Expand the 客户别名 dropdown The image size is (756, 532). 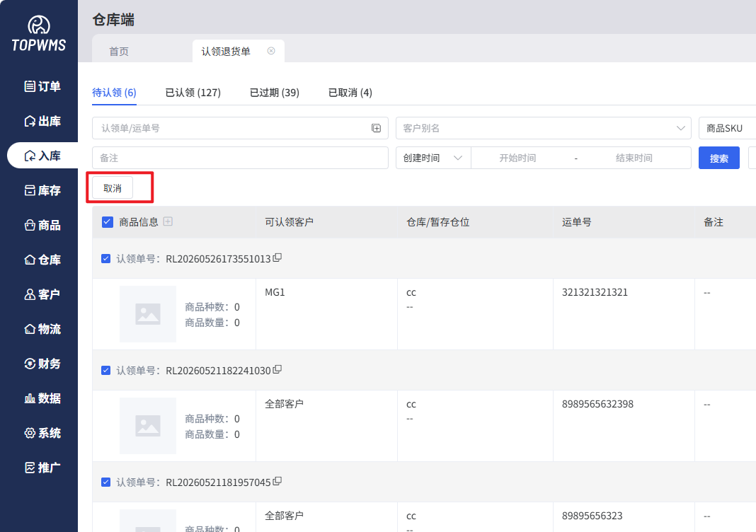pyautogui.click(x=544, y=128)
